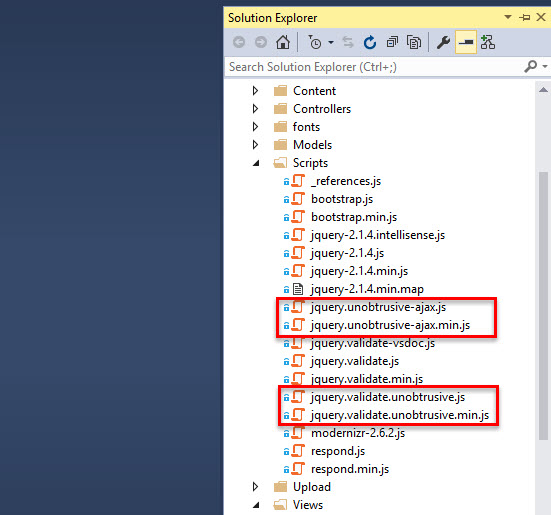Image resolution: width=551 pixels, height=515 pixels.
Task: Click the JavaScript file icon of modernizr-2.6.2.js
Action: pos(298,433)
